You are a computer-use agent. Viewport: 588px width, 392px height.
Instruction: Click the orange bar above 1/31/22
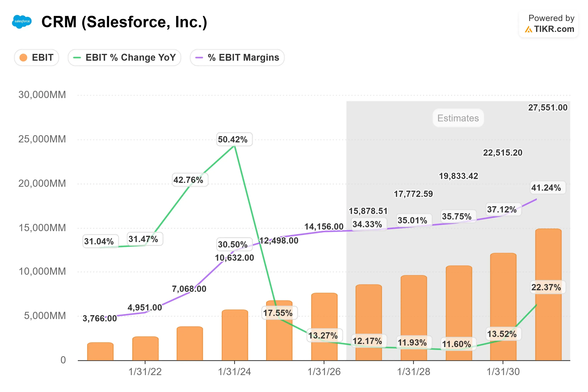[145, 348]
